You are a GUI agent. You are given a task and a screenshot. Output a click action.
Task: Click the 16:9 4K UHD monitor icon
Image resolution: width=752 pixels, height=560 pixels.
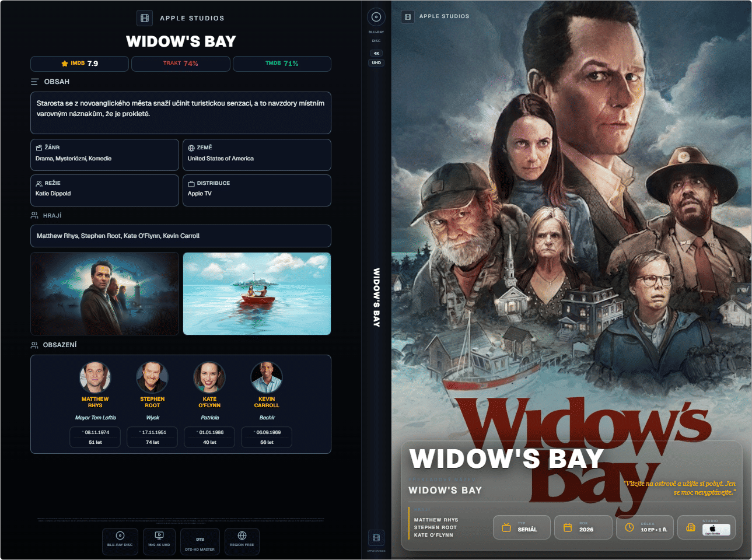click(159, 535)
